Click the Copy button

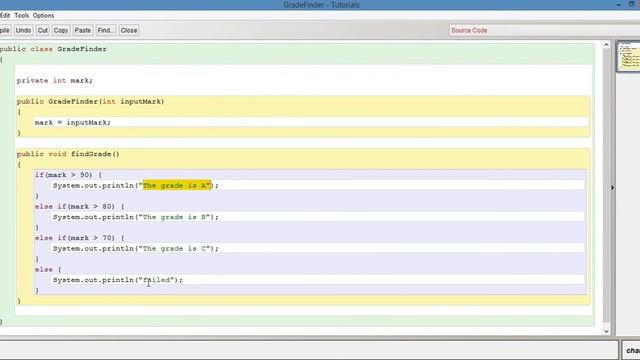tap(61, 30)
